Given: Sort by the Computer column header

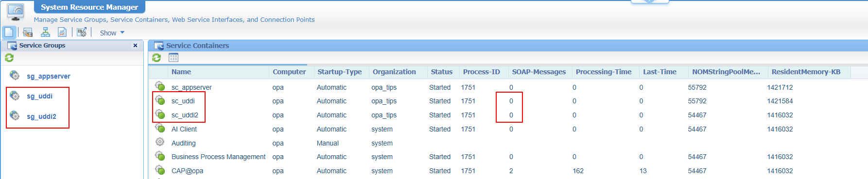Looking at the screenshot, I should [x=289, y=72].
